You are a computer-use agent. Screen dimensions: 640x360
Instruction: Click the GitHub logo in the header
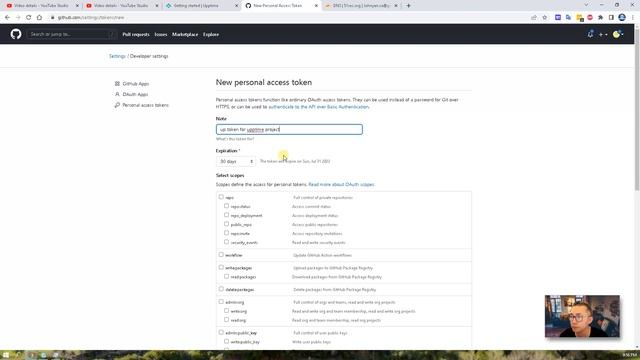[x=16, y=34]
